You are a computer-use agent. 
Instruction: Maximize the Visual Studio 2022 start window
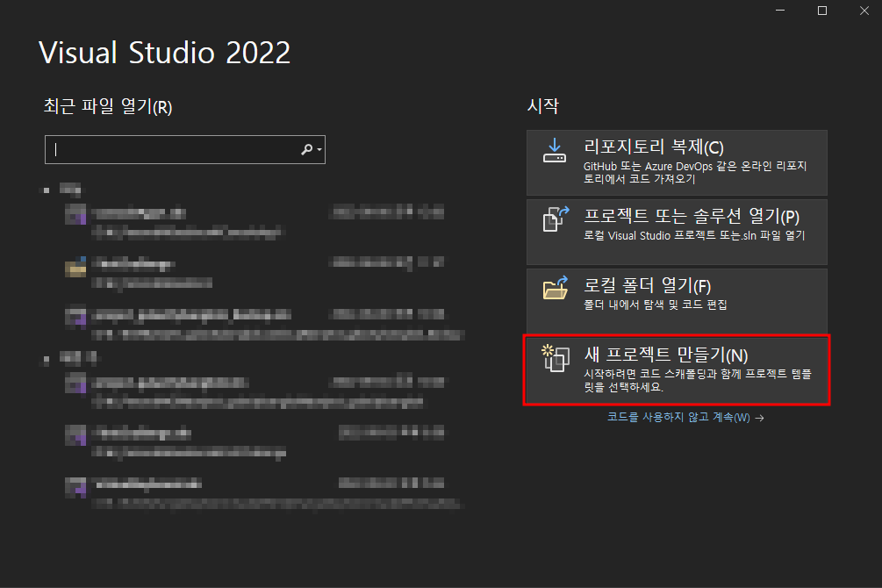tap(821, 11)
